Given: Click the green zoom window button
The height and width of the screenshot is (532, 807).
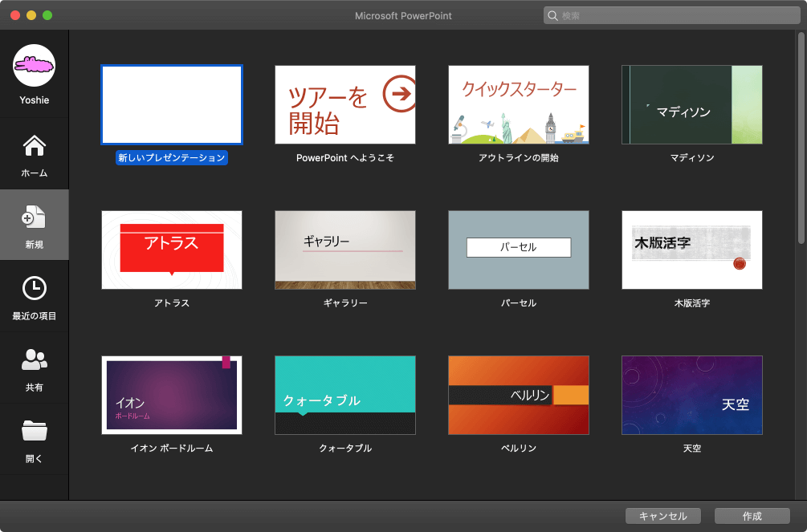Looking at the screenshot, I should click(47, 15).
